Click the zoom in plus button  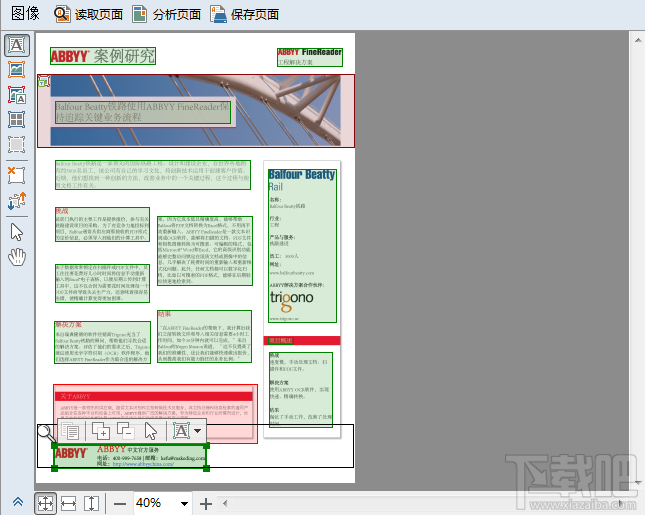tap(206, 503)
